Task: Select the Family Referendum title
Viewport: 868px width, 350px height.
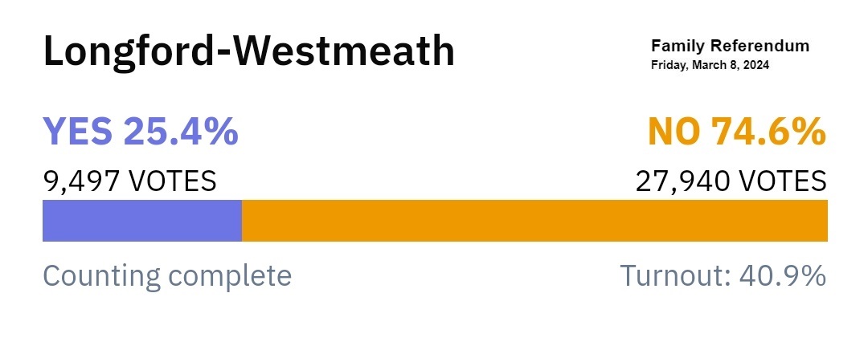Action: (730, 46)
